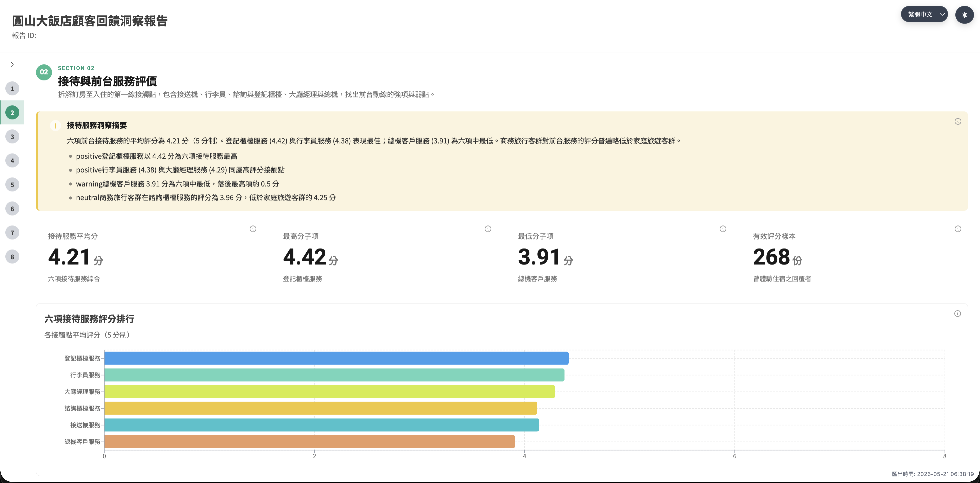
Task: Navigate to section 5 in sidebar
Action: tap(12, 184)
